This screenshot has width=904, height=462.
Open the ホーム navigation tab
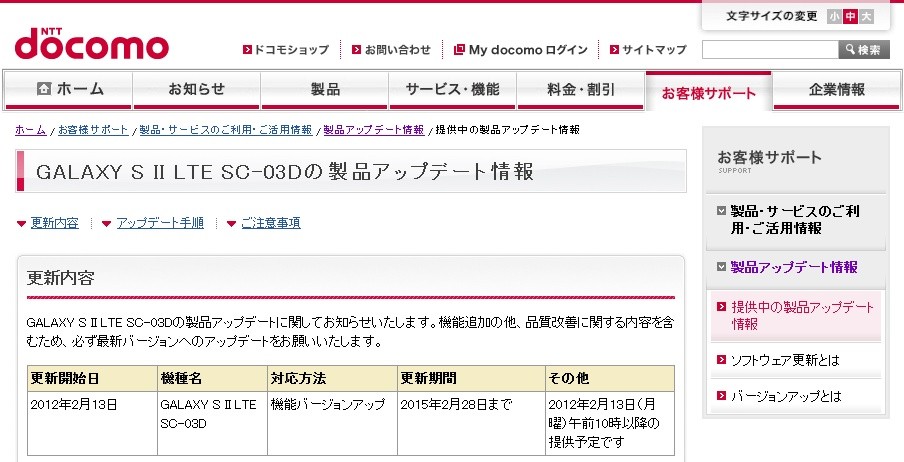point(69,89)
